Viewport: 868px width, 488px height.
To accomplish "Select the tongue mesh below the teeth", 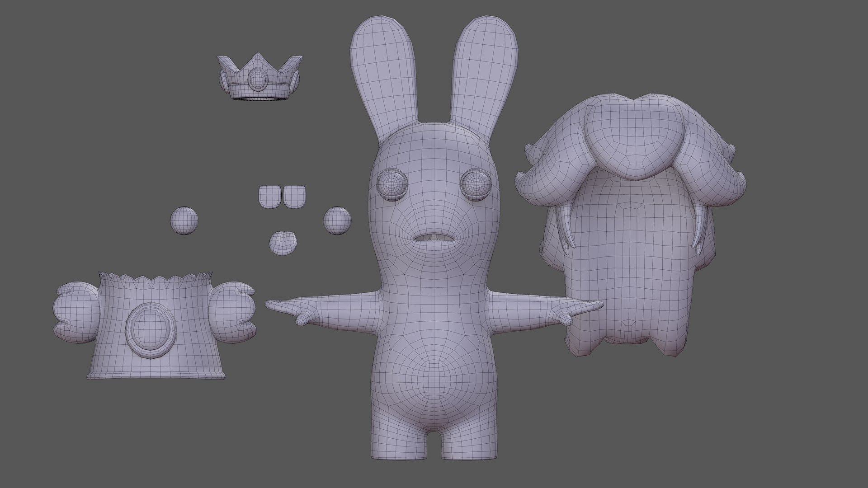I will tap(283, 243).
